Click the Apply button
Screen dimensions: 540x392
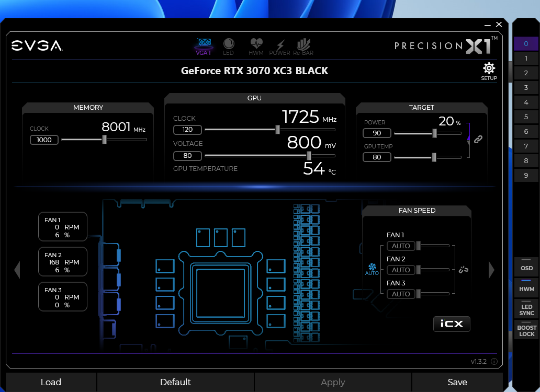click(x=333, y=382)
